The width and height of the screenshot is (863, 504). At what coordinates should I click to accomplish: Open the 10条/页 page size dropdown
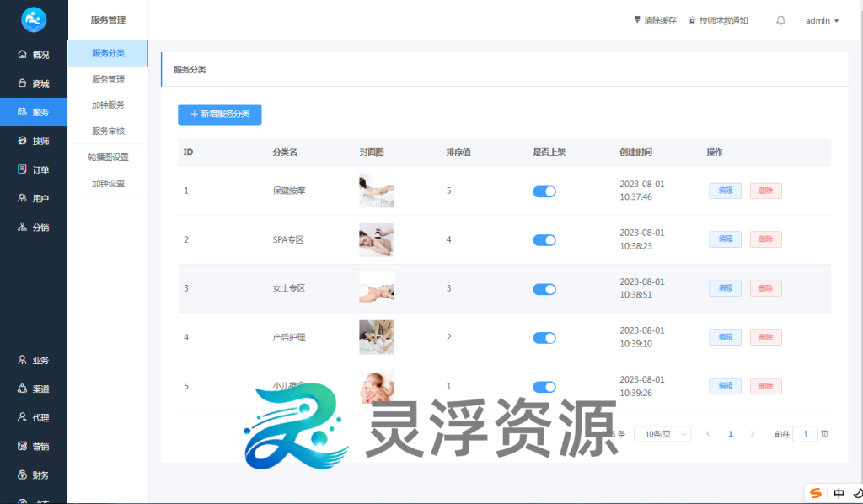click(662, 434)
